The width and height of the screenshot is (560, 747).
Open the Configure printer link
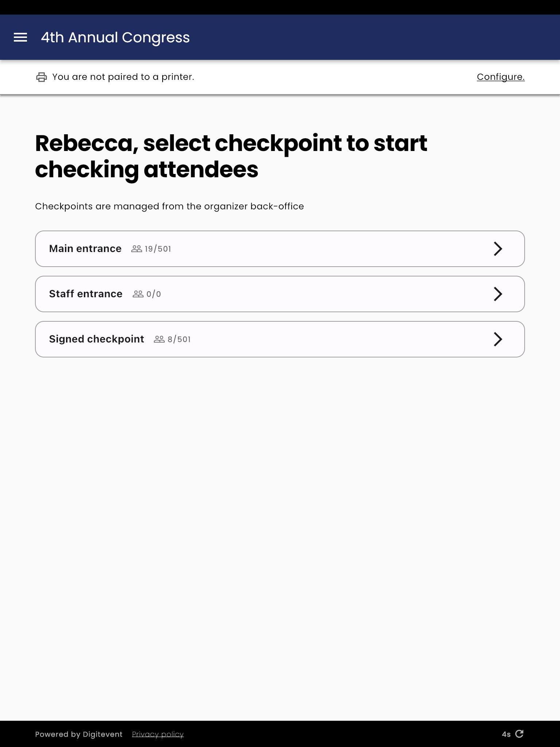(501, 77)
